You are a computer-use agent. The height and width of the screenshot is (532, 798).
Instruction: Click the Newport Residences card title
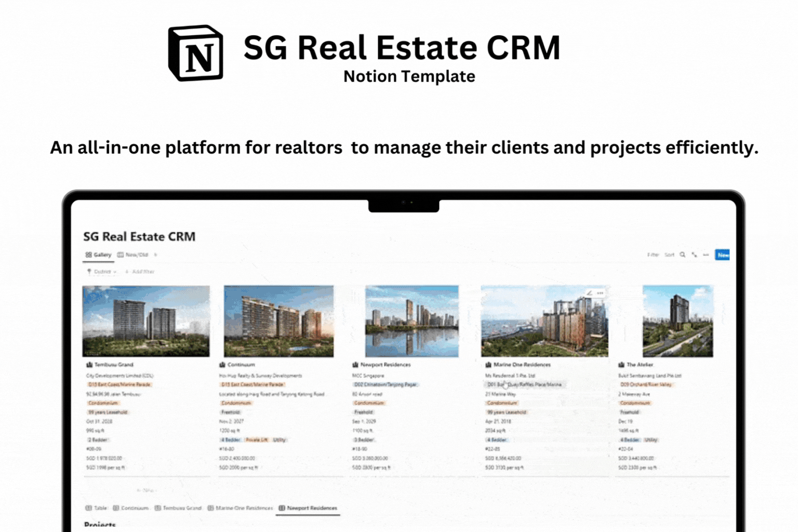click(x=385, y=365)
